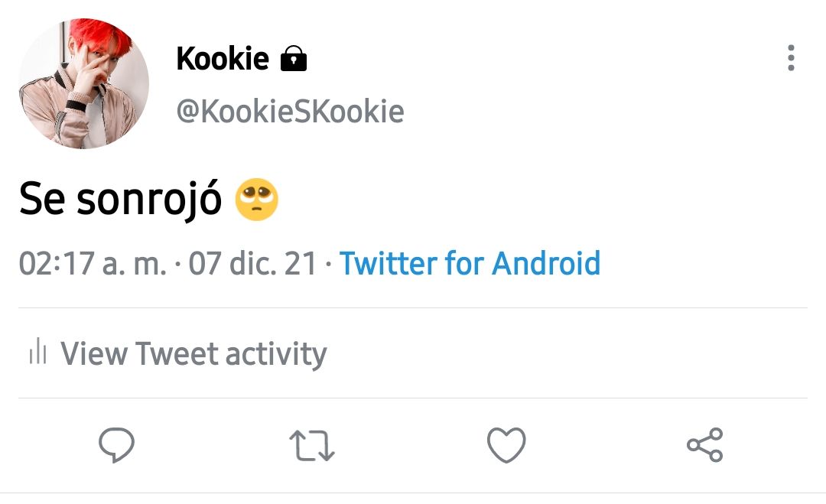Screen dimensions: 826x504
Task: Click the word 'activity' in the activity row
Action: 277,354
